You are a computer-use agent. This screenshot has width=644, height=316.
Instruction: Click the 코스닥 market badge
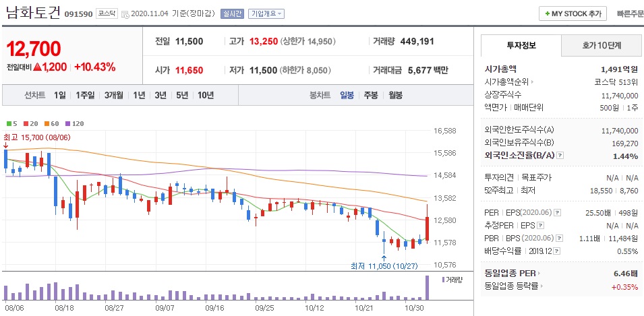click(x=107, y=13)
